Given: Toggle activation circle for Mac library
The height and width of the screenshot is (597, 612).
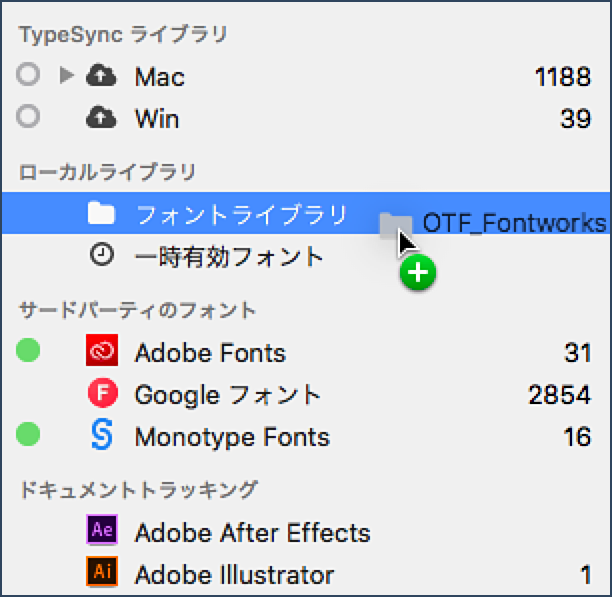Looking at the screenshot, I should pos(28,74).
